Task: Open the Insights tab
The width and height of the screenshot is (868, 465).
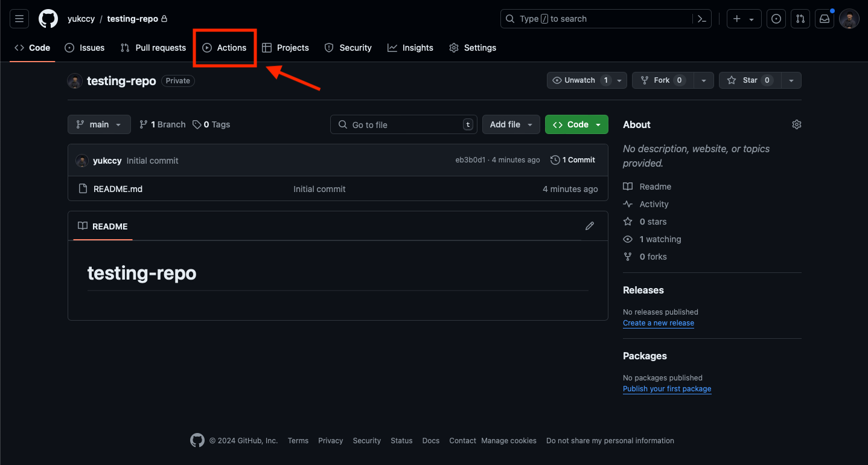Action: (x=410, y=48)
